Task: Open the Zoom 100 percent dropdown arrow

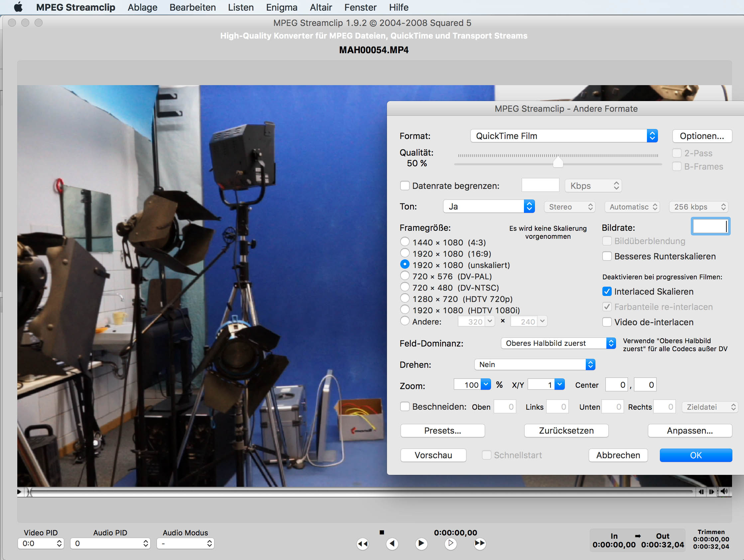Action: click(486, 384)
